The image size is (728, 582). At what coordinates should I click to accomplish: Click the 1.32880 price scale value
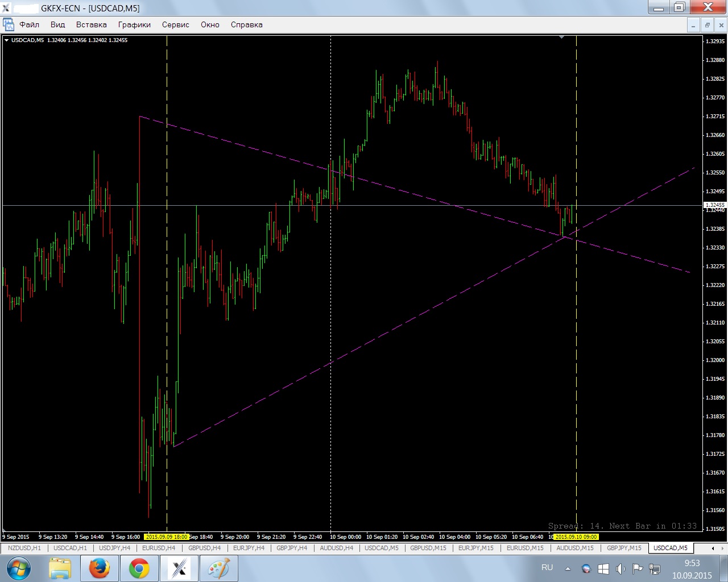click(715, 60)
